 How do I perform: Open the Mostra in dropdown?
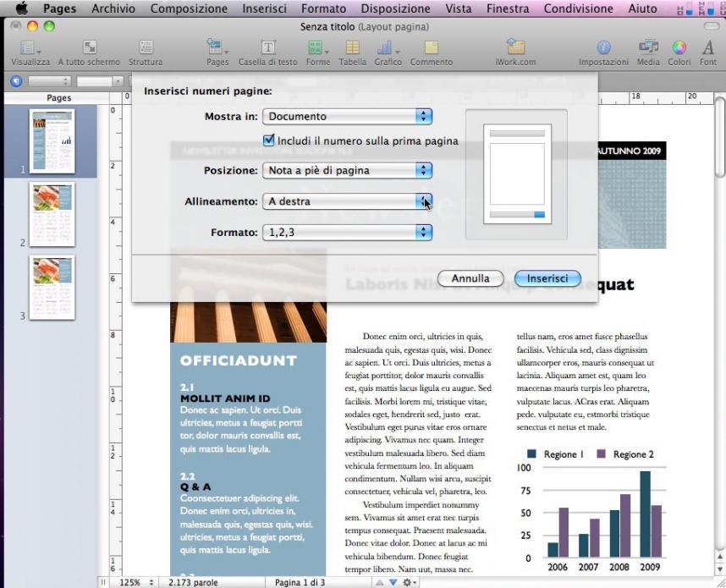347,116
